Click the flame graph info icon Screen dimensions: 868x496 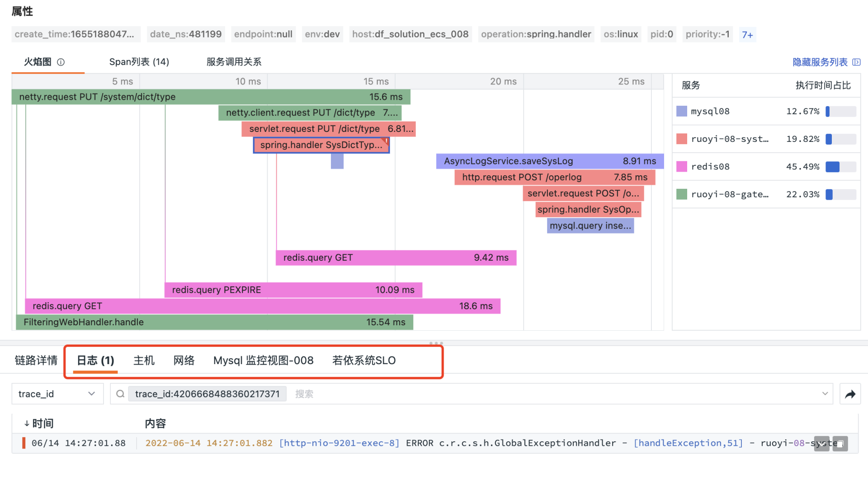(61, 62)
